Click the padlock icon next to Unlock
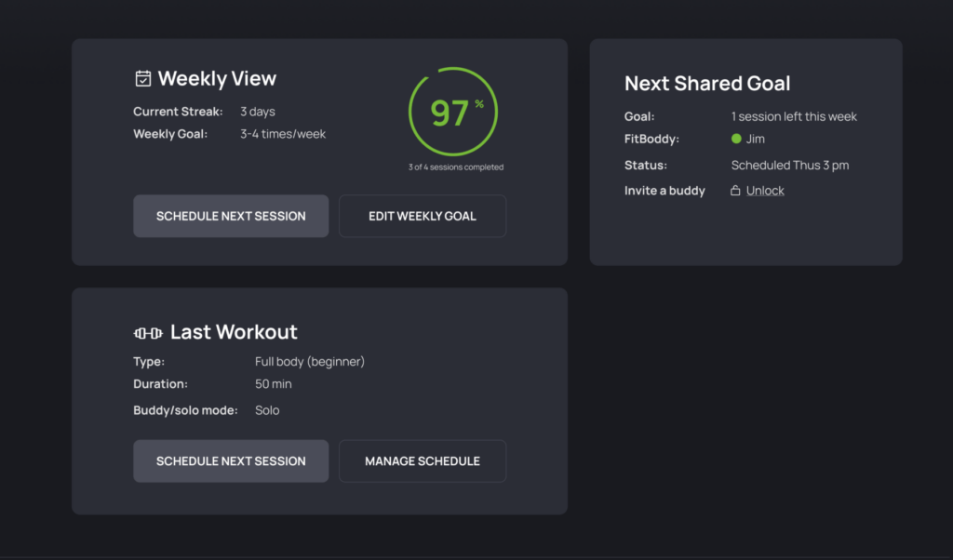The height and width of the screenshot is (560, 953). pos(735,191)
